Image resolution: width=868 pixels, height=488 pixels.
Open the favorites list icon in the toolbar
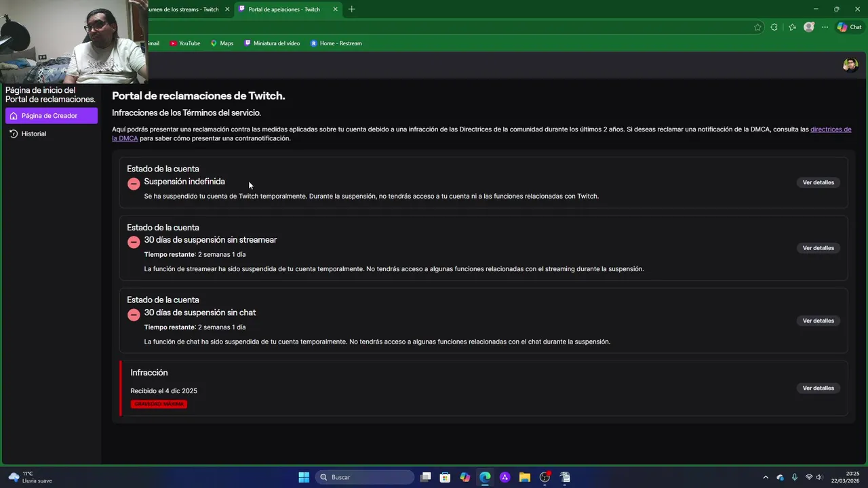pyautogui.click(x=792, y=27)
